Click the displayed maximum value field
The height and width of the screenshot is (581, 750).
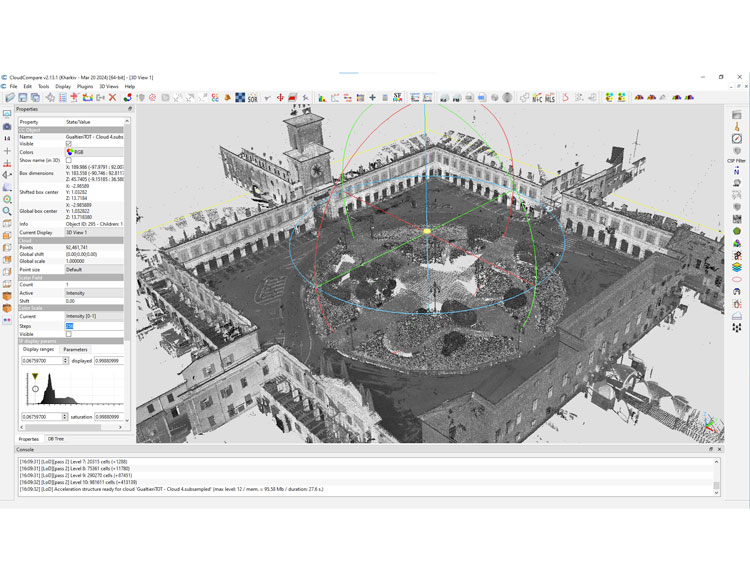pyautogui.click(x=109, y=361)
